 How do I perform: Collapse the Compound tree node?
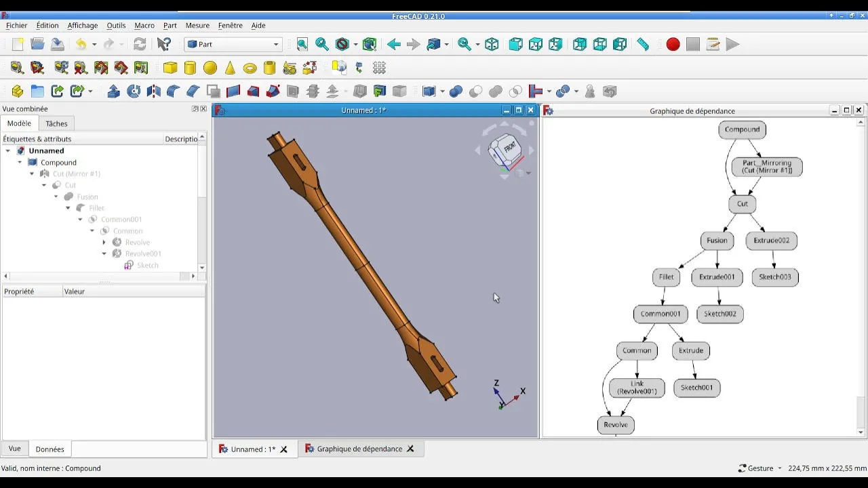(20, 162)
